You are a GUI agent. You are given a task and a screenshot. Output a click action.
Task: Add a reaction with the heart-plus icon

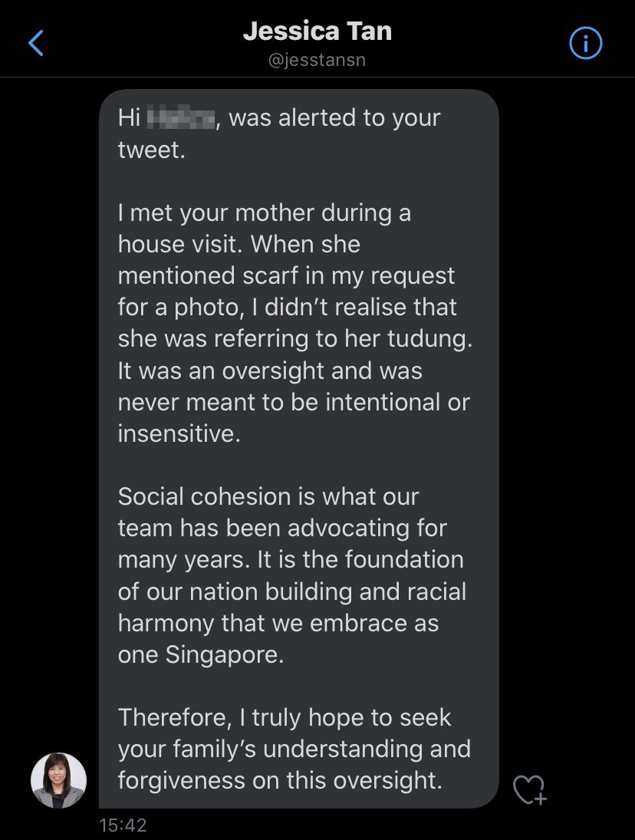click(x=529, y=789)
